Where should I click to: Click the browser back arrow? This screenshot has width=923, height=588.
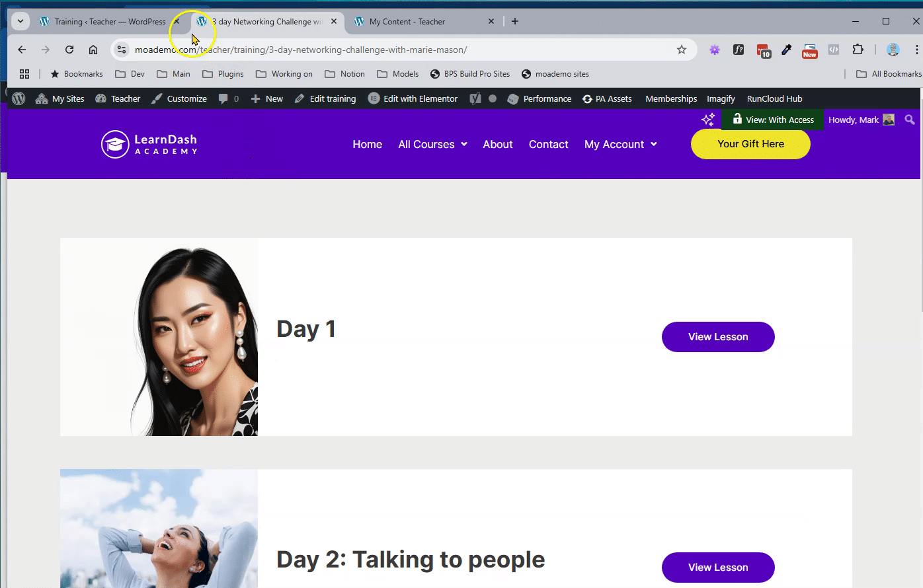coord(22,50)
